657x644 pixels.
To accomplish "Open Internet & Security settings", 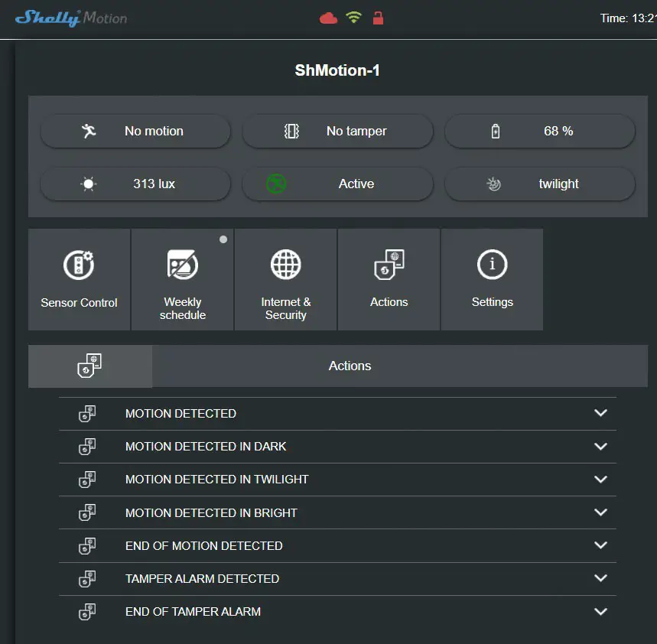I will (x=285, y=279).
